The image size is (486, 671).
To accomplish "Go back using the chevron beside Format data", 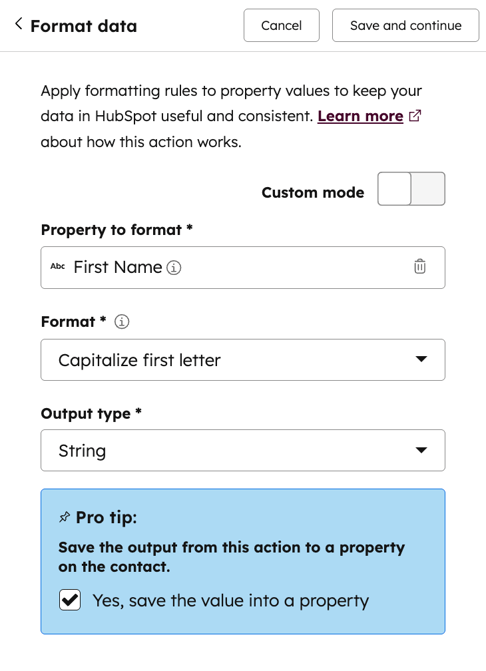I will [18, 24].
